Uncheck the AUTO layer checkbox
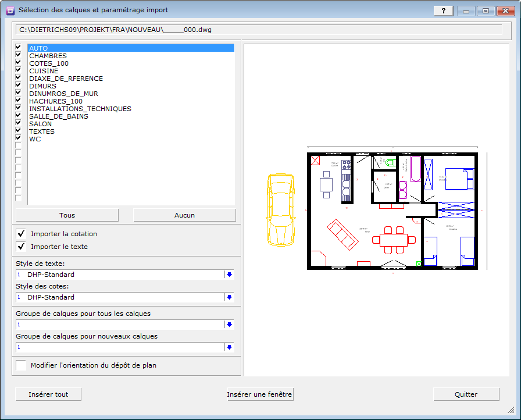 tap(18, 48)
